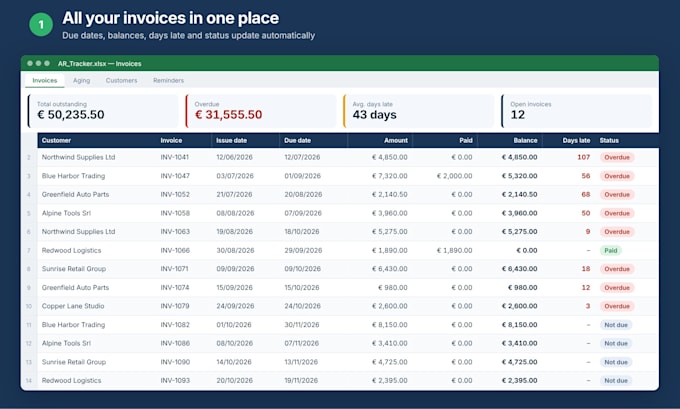Click invoice number INV-1082
Screen dimensions: 680x409
point(175,324)
